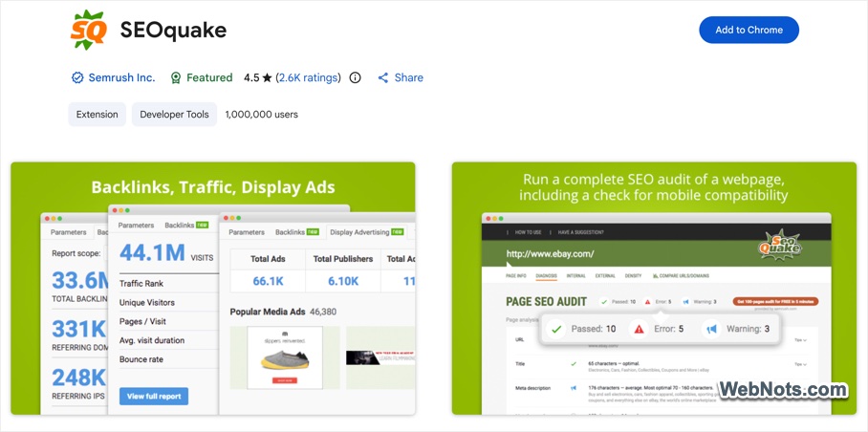The width and height of the screenshot is (868, 432).
Task: Click the ratings info circle icon
Action: click(x=356, y=78)
